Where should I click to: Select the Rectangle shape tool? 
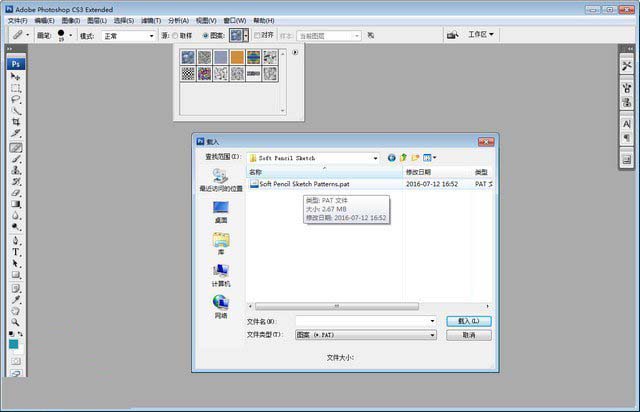[16, 275]
